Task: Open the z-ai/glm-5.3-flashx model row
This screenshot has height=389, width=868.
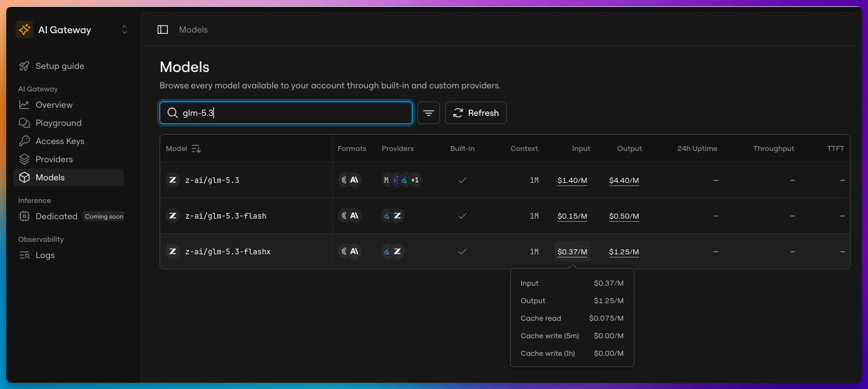Action: [505, 251]
